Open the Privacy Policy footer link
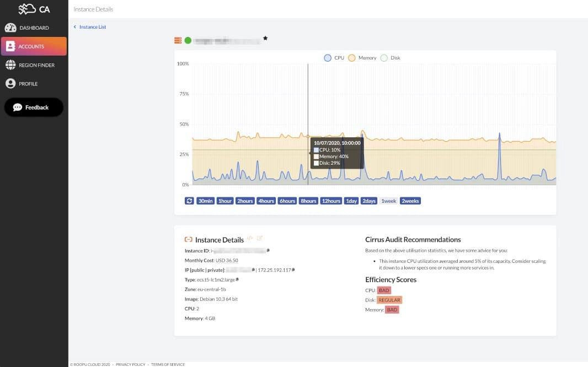Image resolution: width=588 pixels, height=367 pixels. pos(130,364)
